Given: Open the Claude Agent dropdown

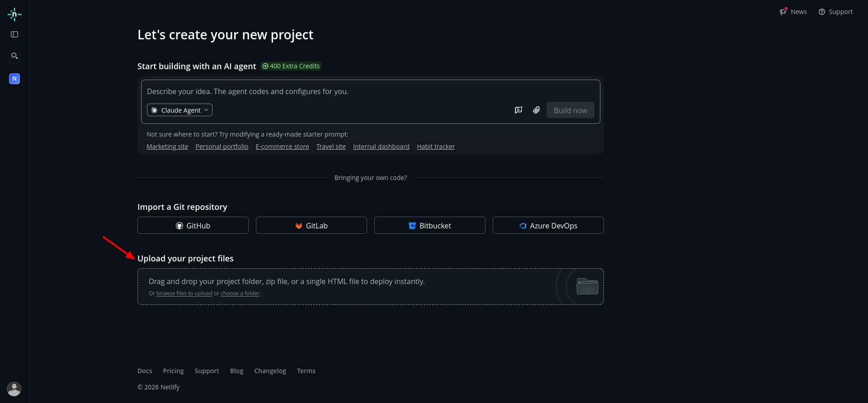Looking at the screenshot, I should (x=179, y=110).
